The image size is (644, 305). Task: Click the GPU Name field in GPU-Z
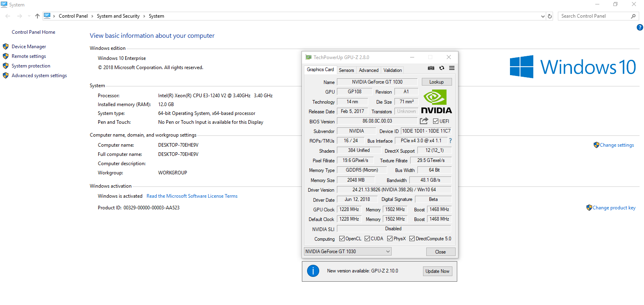pyautogui.click(x=377, y=82)
